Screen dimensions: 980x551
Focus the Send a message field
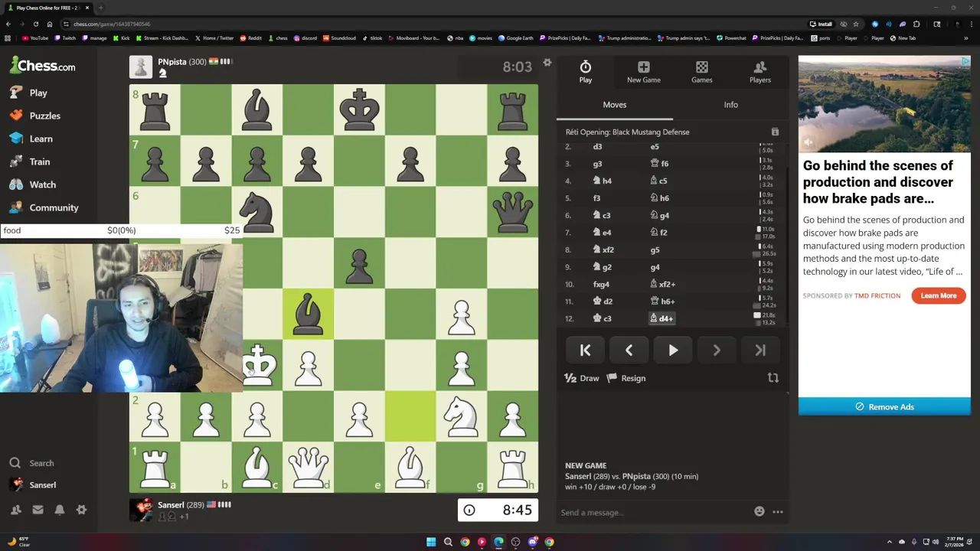tap(655, 513)
